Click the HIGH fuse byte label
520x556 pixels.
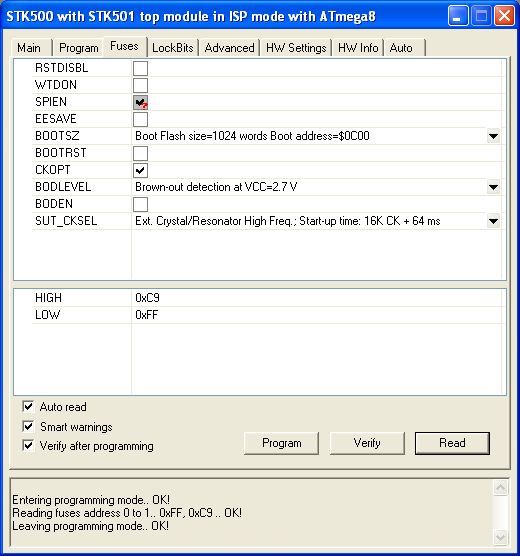click(x=48, y=298)
